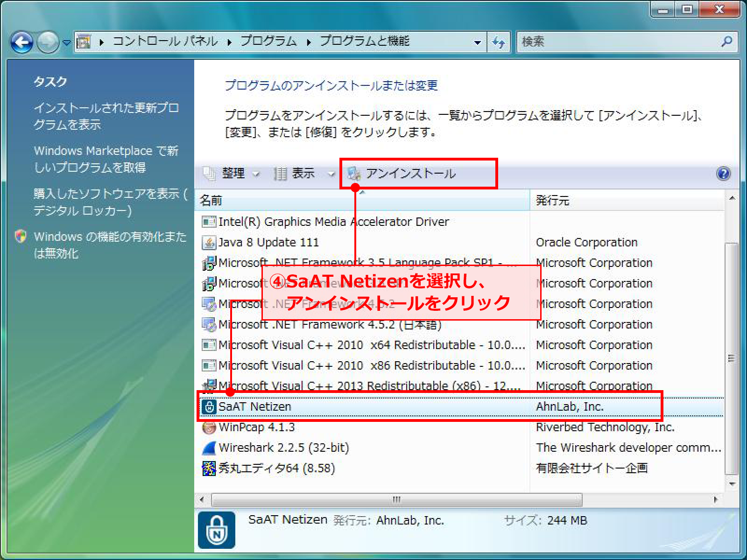
Task: Expand the 表示 view options arrow
Action: (331, 174)
